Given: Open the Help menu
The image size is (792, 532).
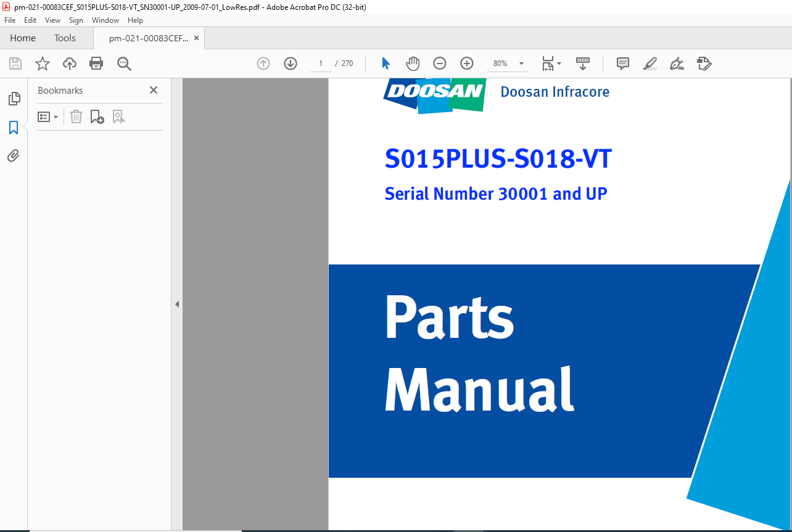Looking at the screenshot, I should click(x=135, y=20).
